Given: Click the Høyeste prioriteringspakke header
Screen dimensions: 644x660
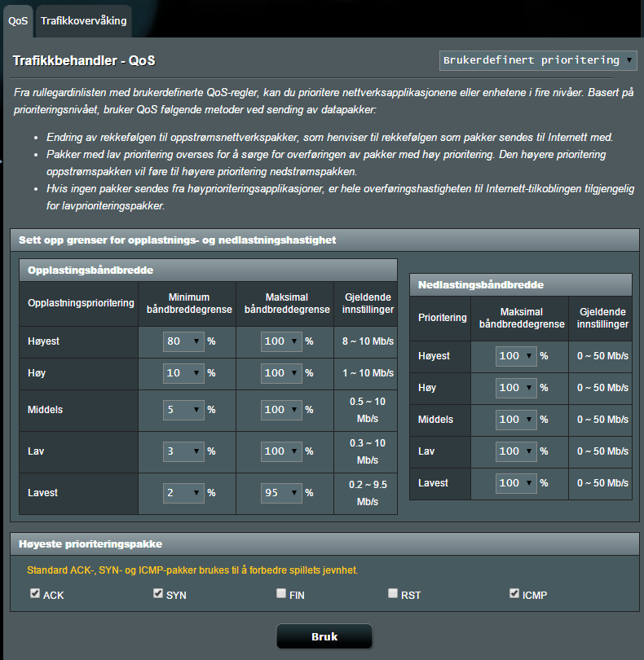Looking at the screenshot, I should point(324,544).
